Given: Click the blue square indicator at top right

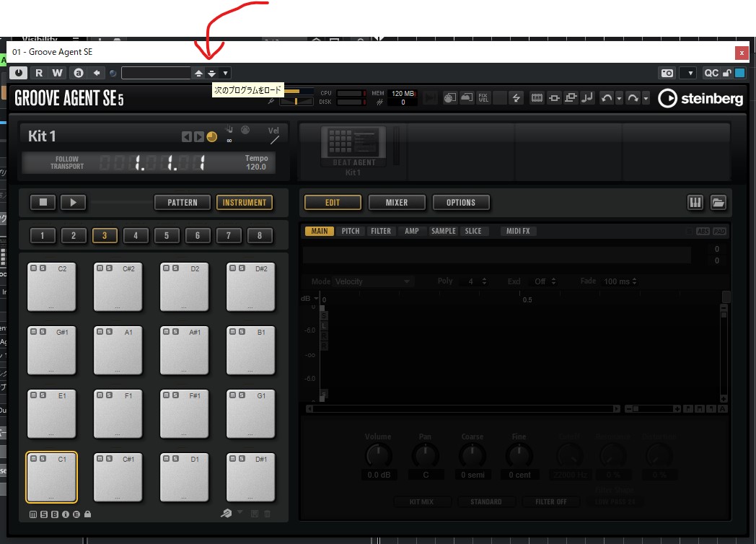Looking at the screenshot, I should [739, 73].
